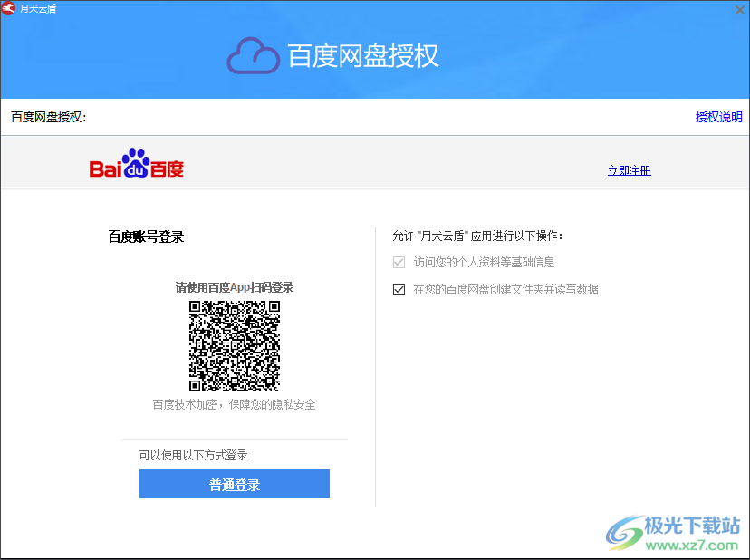Click the 百度网盘授权: label below the banner
The image size is (750, 560).
click(49, 117)
